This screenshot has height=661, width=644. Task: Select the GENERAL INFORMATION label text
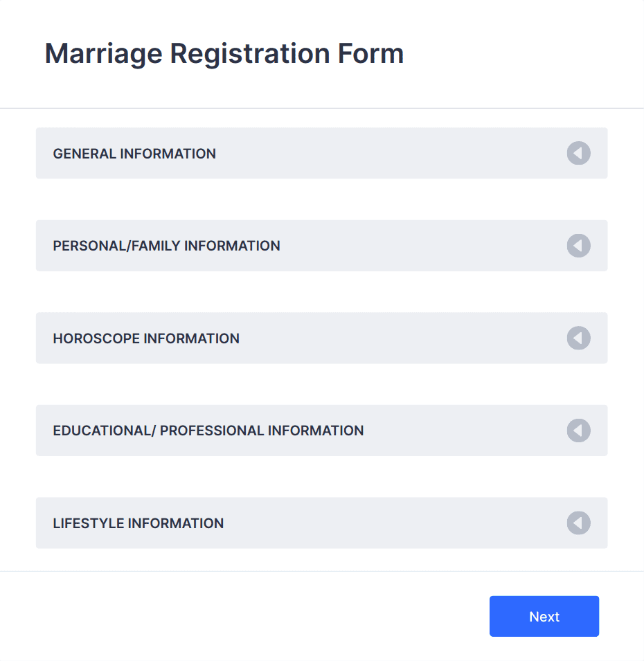[x=134, y=154]
